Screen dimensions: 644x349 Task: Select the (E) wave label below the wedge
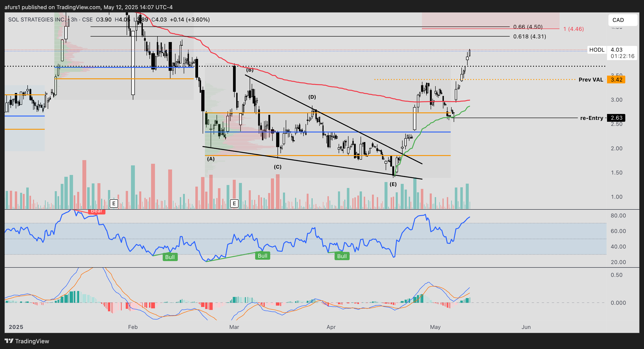tap(393, 184)
